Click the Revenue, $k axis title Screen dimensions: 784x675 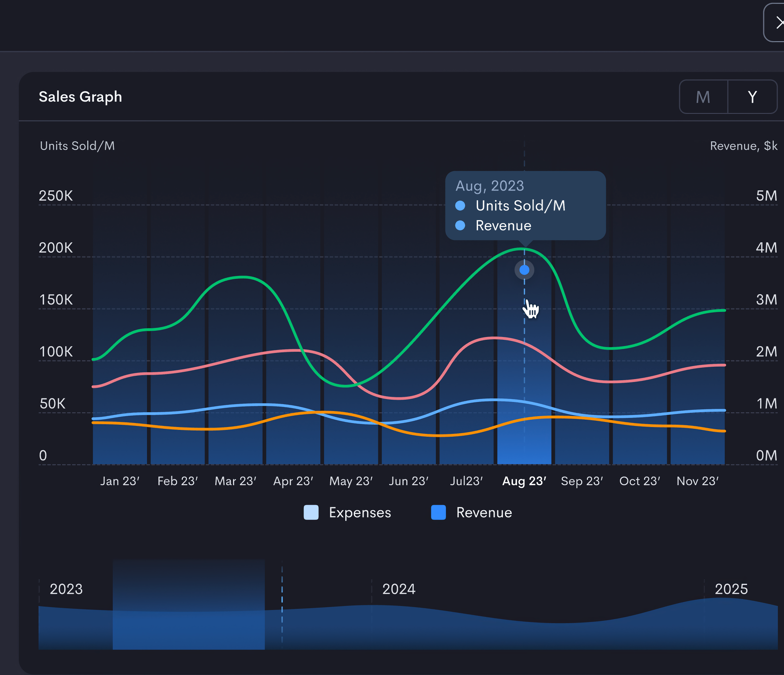click(744, 146)
